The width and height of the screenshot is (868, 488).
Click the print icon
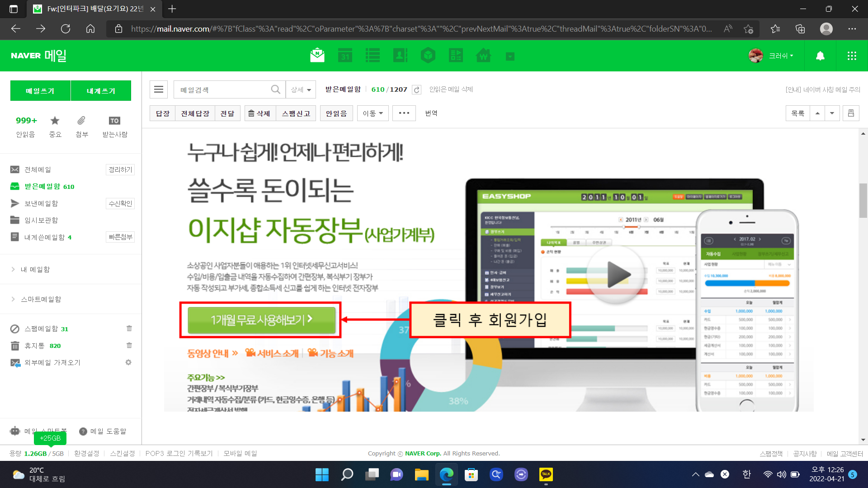tap(851, 113)
